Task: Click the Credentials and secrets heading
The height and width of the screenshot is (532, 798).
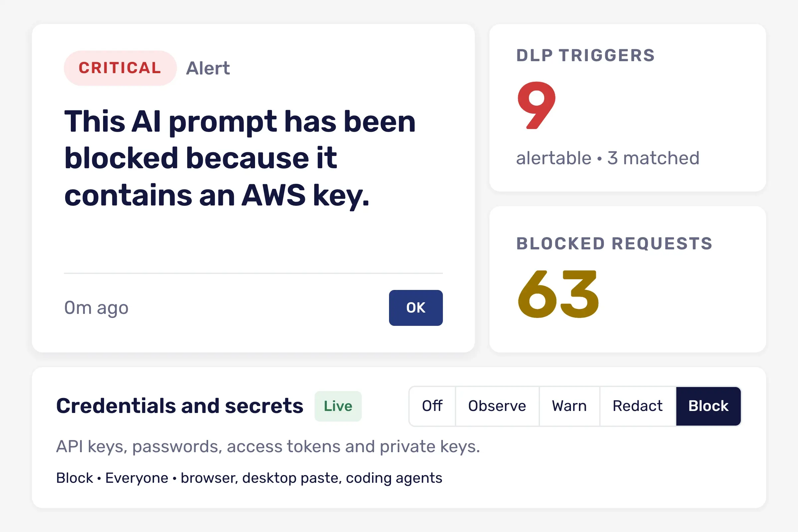Action: (180, 406)
